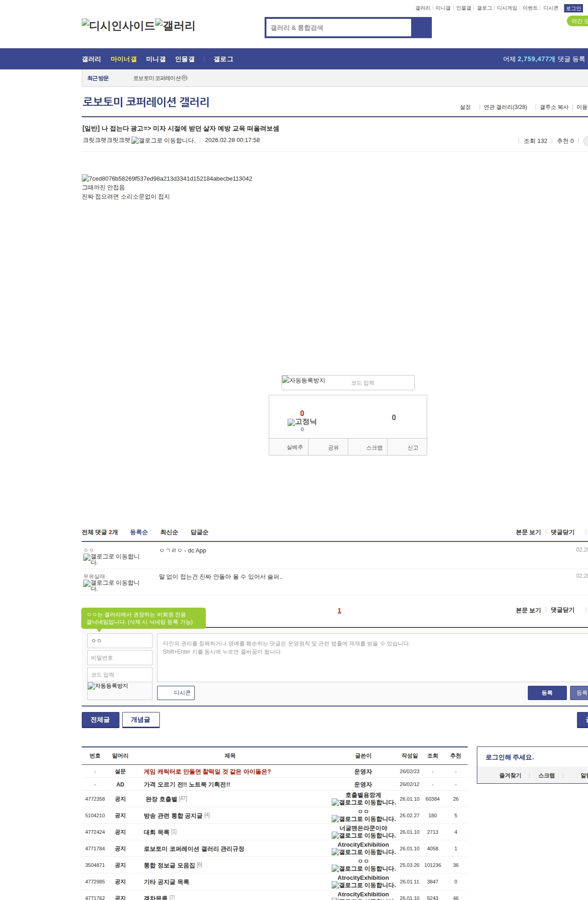Sort comments by 답글순
This screenshot has height=900, width=588.
point(199,532)
